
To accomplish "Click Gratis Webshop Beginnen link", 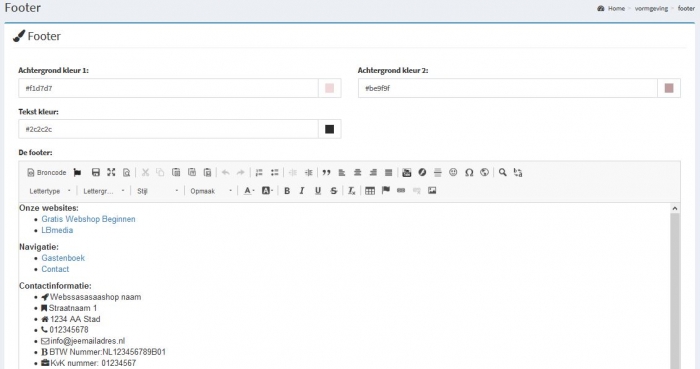I will pyautogui.click(x=88, y=219).
